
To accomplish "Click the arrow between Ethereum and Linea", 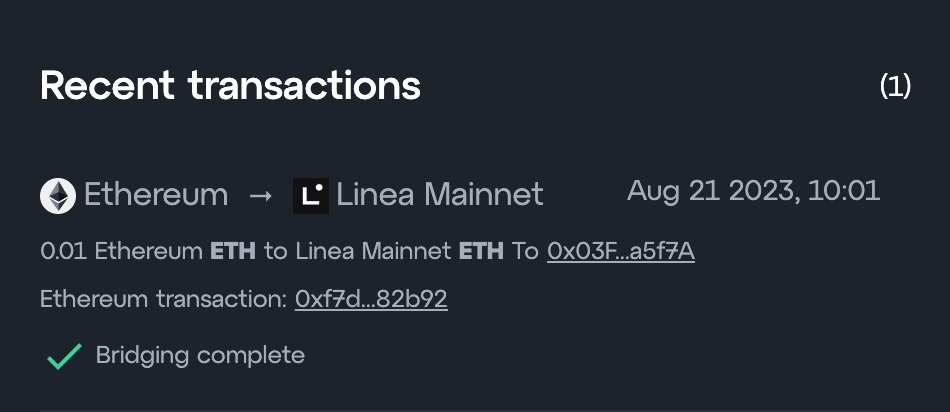I will pyautogui.click(x=260, y=195).
